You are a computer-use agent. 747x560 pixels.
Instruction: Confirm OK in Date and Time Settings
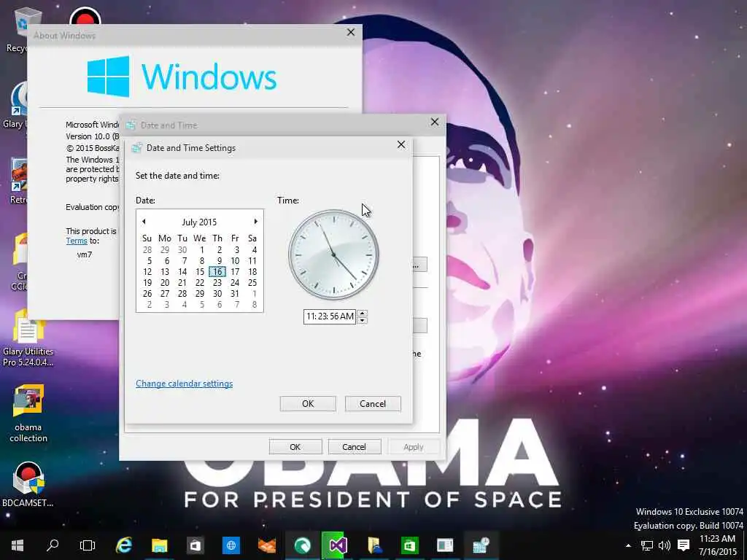click(308, 404)
